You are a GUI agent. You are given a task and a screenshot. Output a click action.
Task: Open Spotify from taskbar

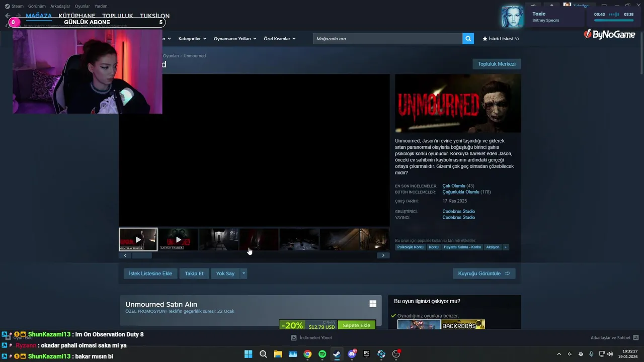click(x=322, y=354)
